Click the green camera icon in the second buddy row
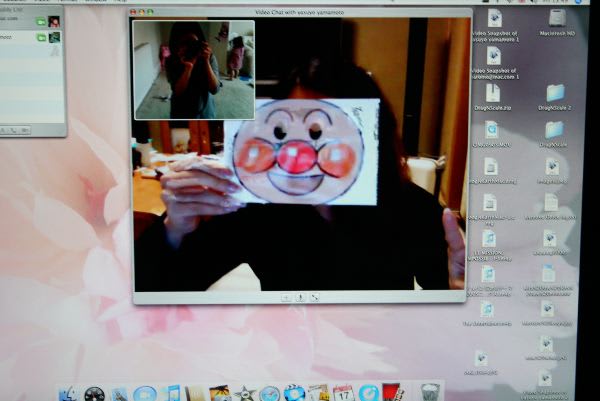The height and width of the screenshot is (401, 600). tap(41, 37)
